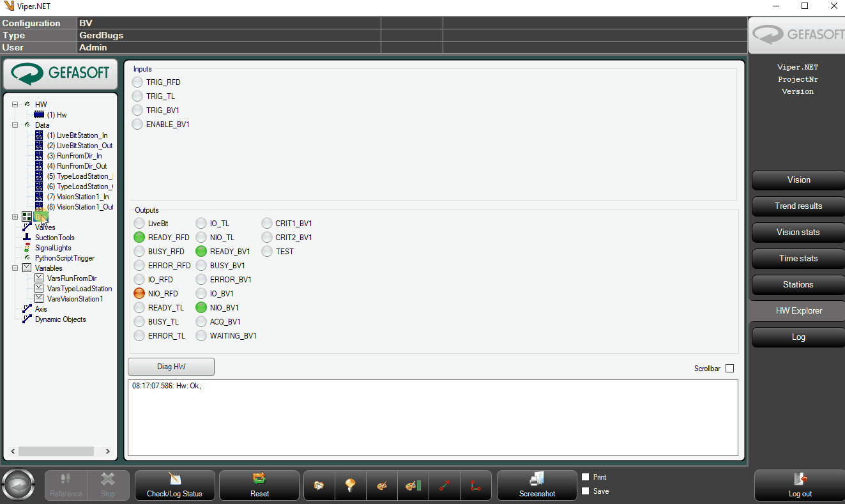Click the red line segment icon
The image size is (845, 504).
point(445,485)
